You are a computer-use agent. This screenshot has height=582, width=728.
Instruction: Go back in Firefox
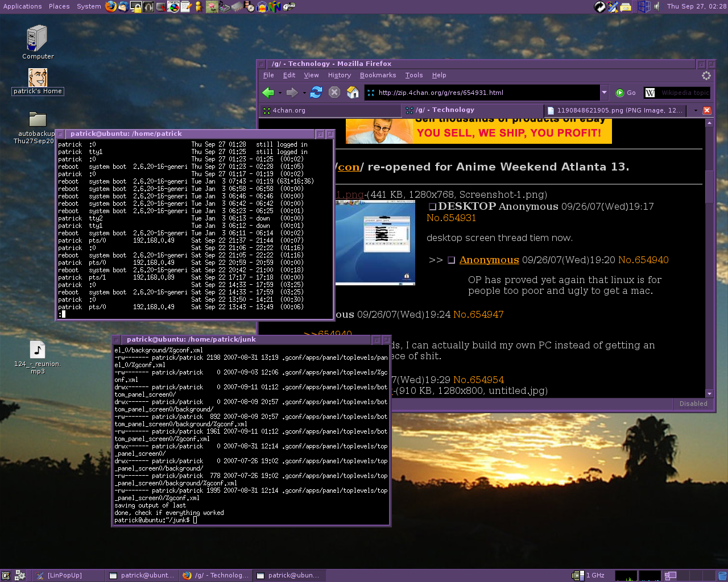268,92
